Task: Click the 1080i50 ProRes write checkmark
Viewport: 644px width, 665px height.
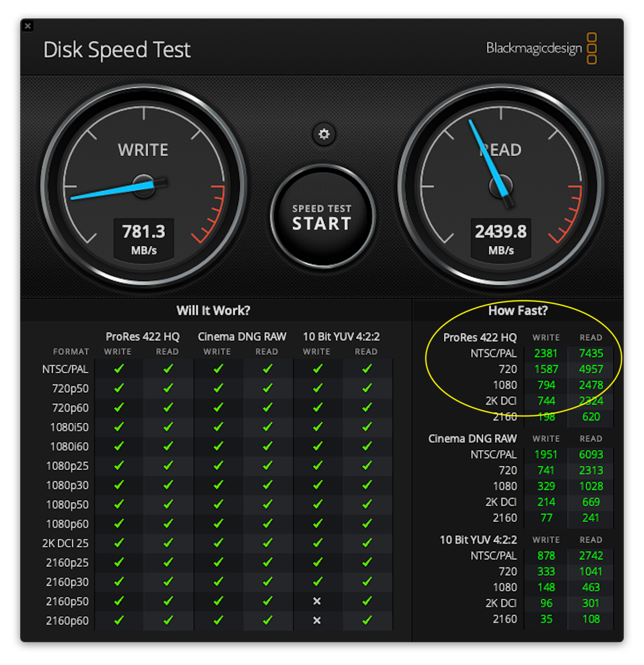Action: coord(119,427)
